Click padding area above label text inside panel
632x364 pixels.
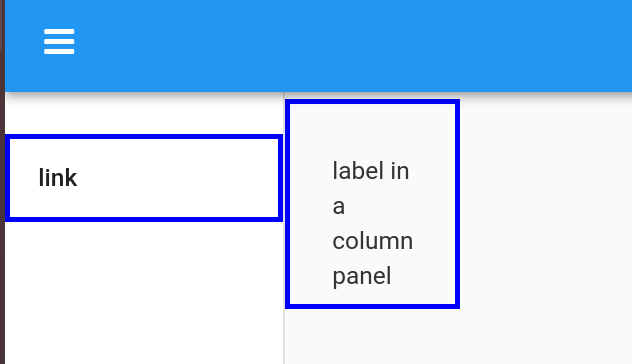[372, 131]
